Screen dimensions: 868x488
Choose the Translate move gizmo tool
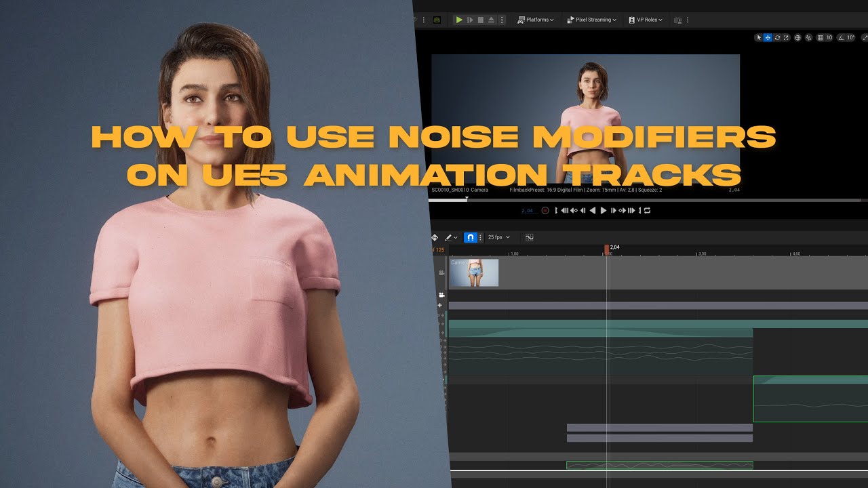pyautogui.click(x=768, y=37)
